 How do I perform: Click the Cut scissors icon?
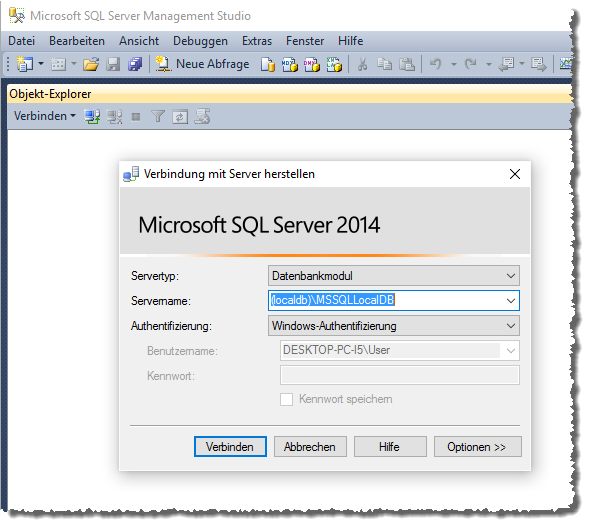(x=362, y=64)
